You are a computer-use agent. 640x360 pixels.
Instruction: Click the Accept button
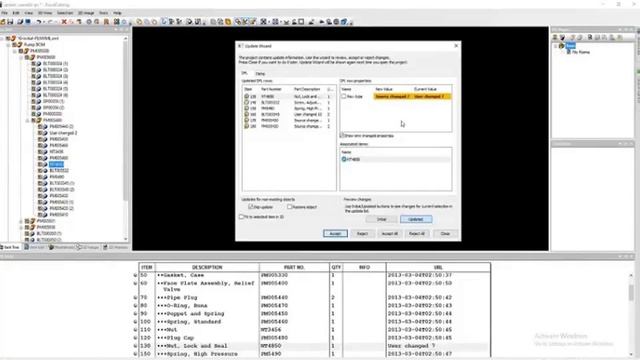[x=335, y=233]
